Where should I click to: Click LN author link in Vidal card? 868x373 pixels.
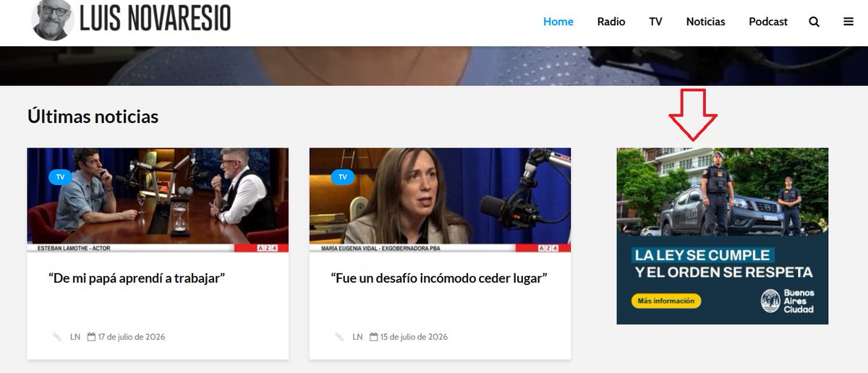pos(357,337)
